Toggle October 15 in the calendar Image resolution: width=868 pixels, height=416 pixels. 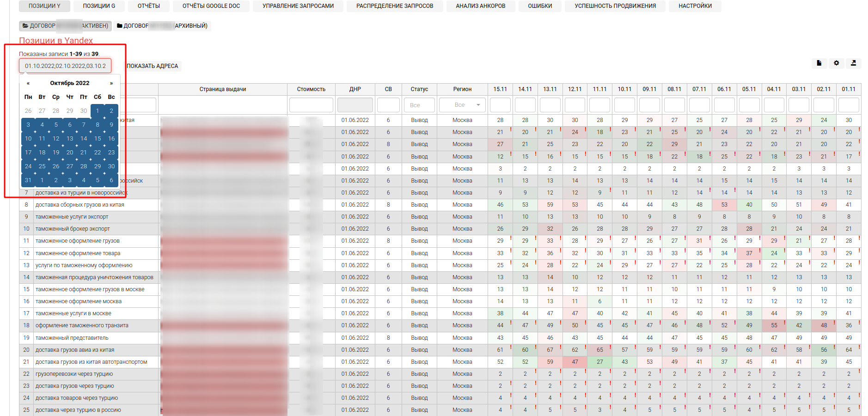coord(98,139)
